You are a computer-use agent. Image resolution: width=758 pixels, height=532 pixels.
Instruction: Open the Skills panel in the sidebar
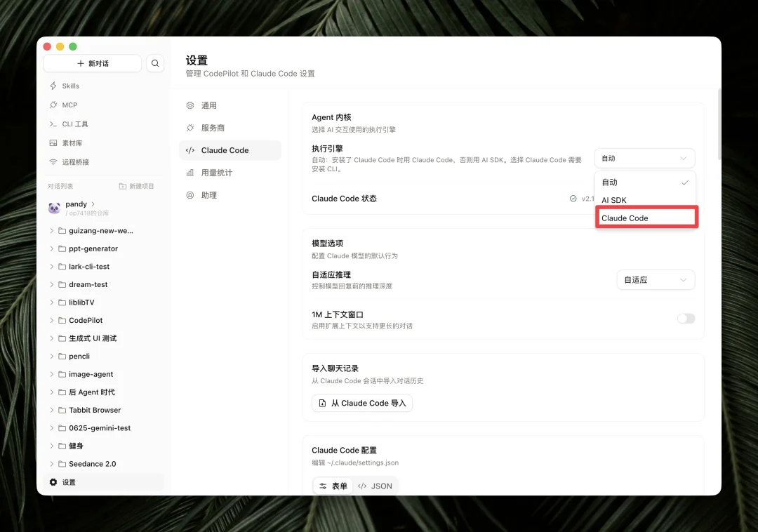[x=70, y=86]
